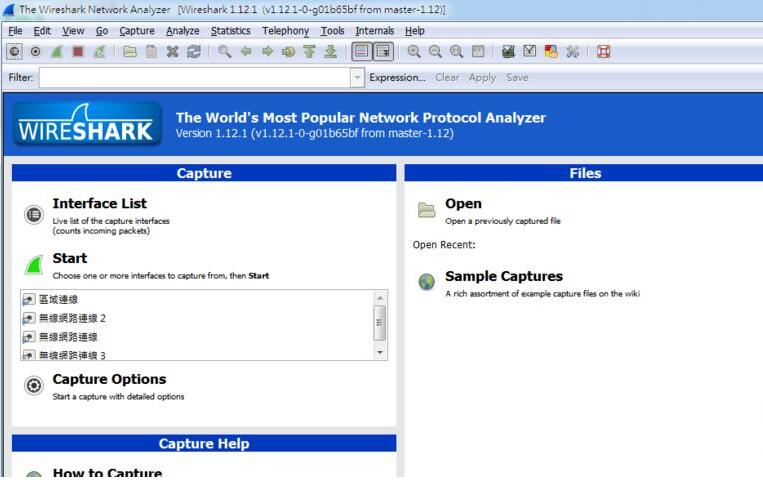Screen dimensions: 763x480
Task: Click inside the Filter input field
Action: pyautogui.click(x=195, y=78)
